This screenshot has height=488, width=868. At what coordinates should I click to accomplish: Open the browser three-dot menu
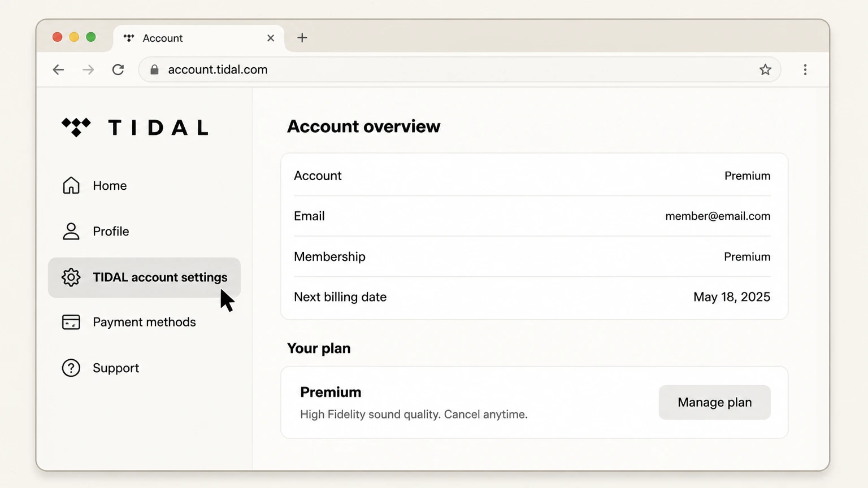[805, 69]
